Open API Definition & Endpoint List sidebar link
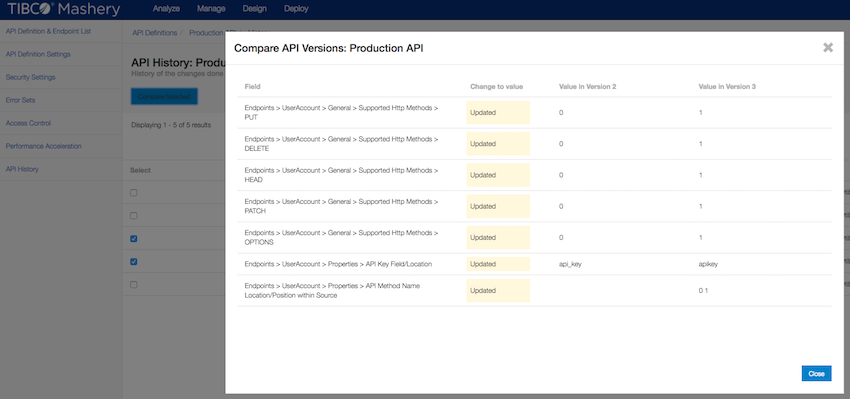850x399 pixels. (48, 31)
